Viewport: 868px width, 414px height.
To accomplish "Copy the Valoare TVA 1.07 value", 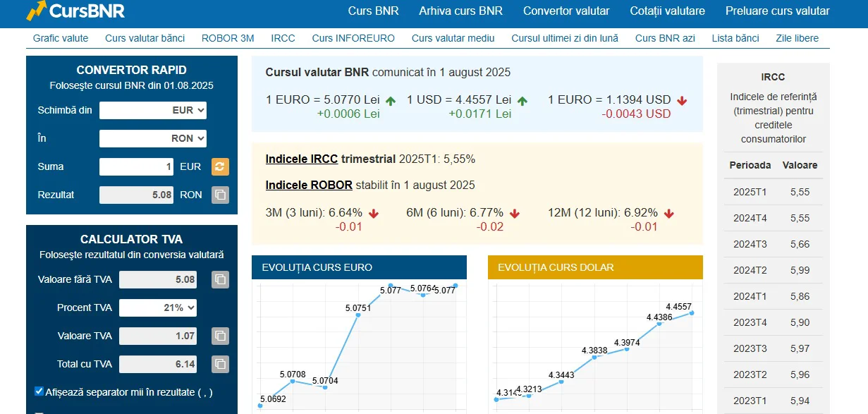I will click(221, 336).
